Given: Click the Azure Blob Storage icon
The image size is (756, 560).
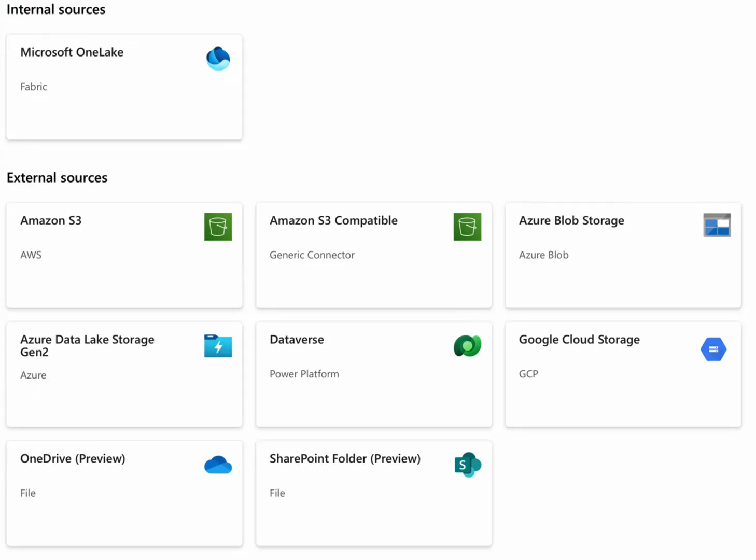Looking at the screenshot, I should [717, 225].
